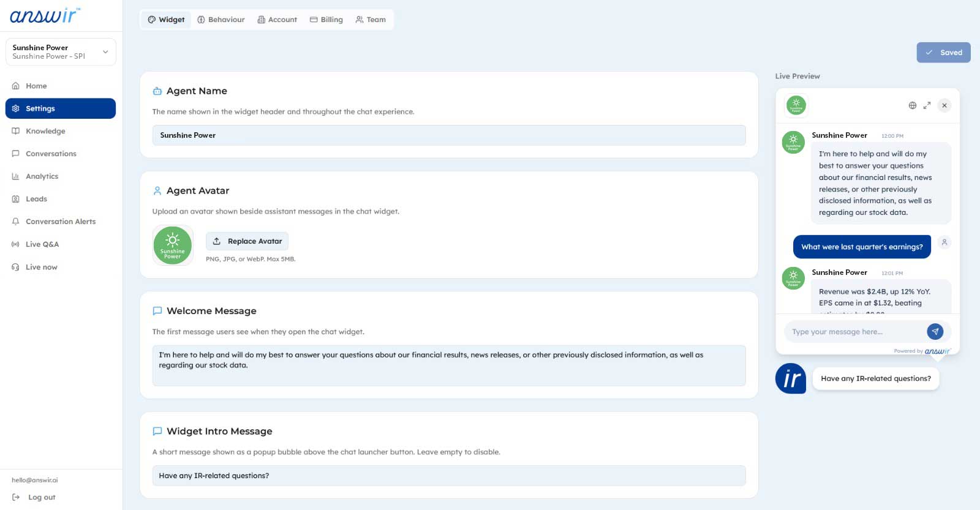Open Live Q&A in the sidebar

61,244
